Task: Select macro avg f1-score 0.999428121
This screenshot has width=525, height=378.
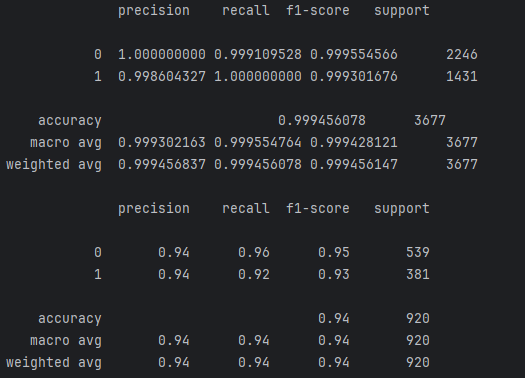Action: pyautogui.click(x=354, y=143)
